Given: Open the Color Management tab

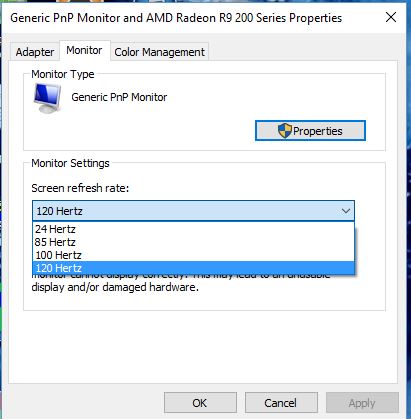Looking at the screenshot, I should click(159, 52).
